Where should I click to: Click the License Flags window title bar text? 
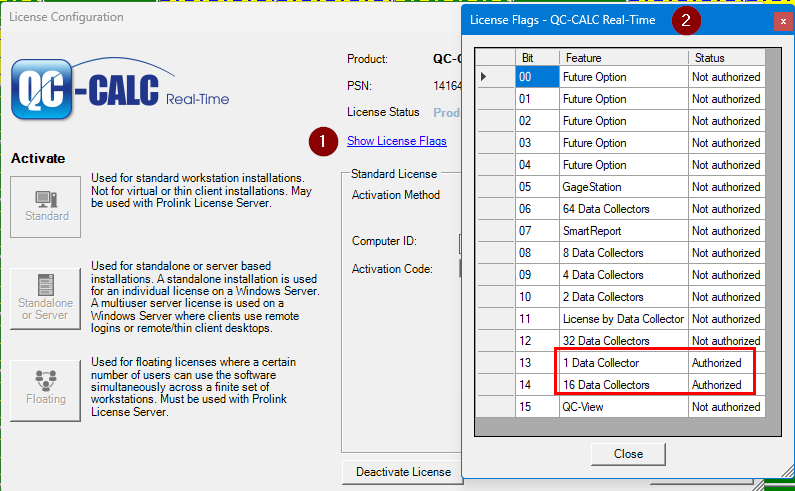tap(563, 20)
